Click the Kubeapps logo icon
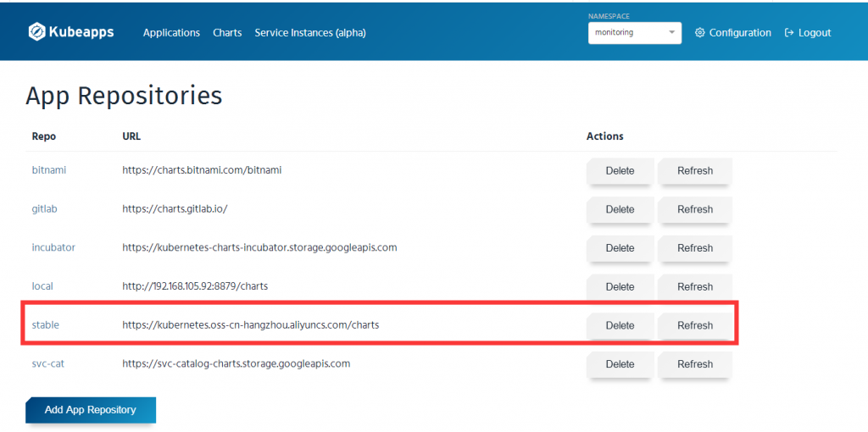Viewport: 868px width, 432px height. pyautogui.click(x=36, y=32)
